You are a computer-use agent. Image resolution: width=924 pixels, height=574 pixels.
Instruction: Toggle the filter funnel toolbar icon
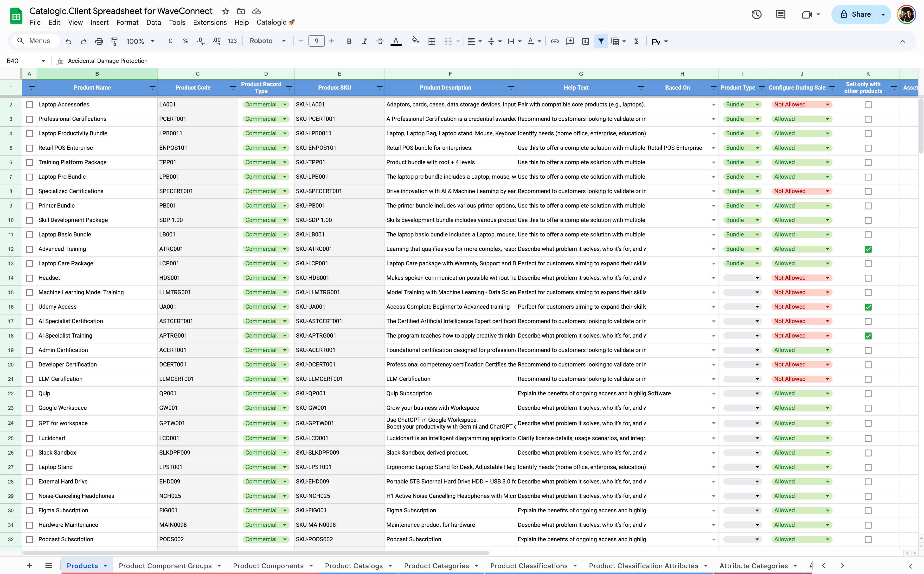[x=601, y=41]
